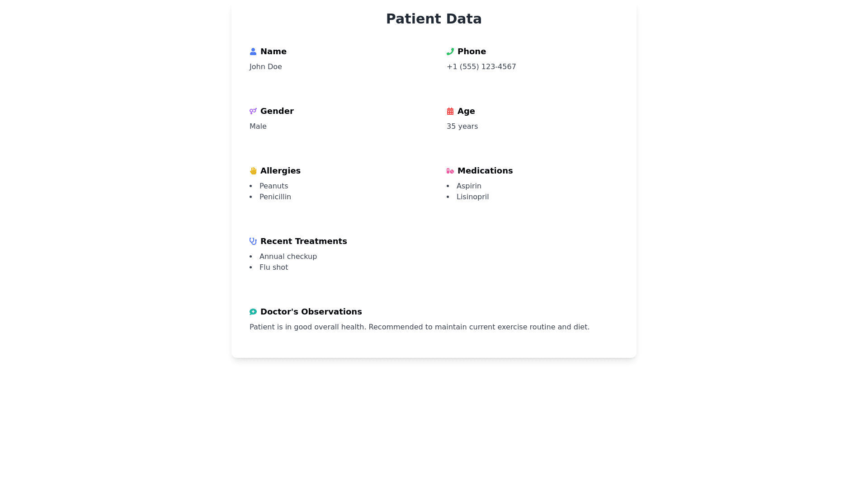Screen dimensions: 868x488
Task: Click the 35 years age value
Action: click(x=462, y=127)
